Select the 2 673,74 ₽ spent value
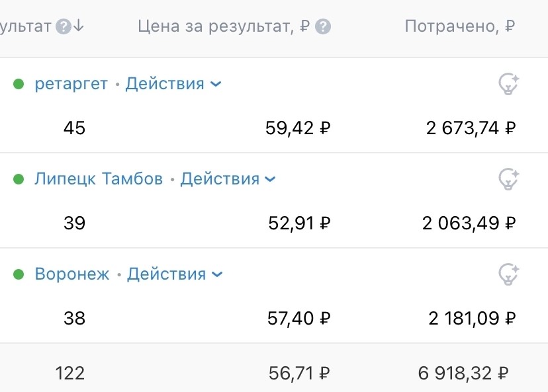 [x=471, y=128]
